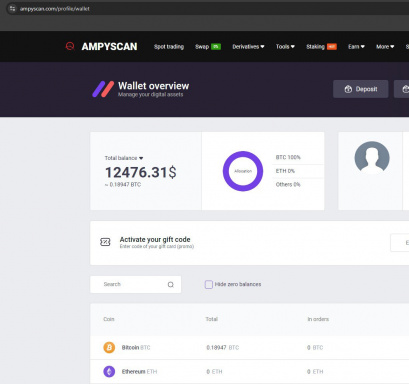Click the Staking orange Hot badge
This screenshot has height=384, width=409.
[x=332, y=47]
